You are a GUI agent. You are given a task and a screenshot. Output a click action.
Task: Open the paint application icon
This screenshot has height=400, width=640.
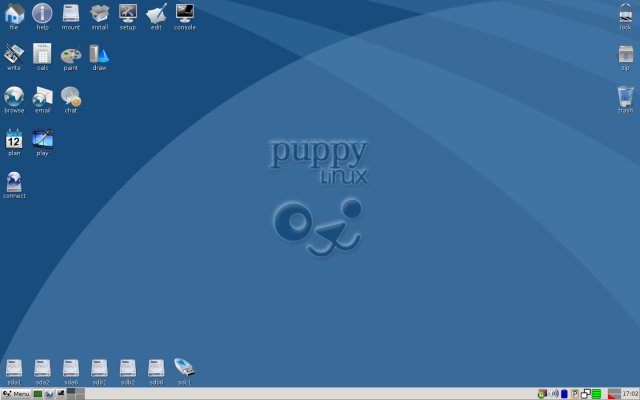(71, 58)
